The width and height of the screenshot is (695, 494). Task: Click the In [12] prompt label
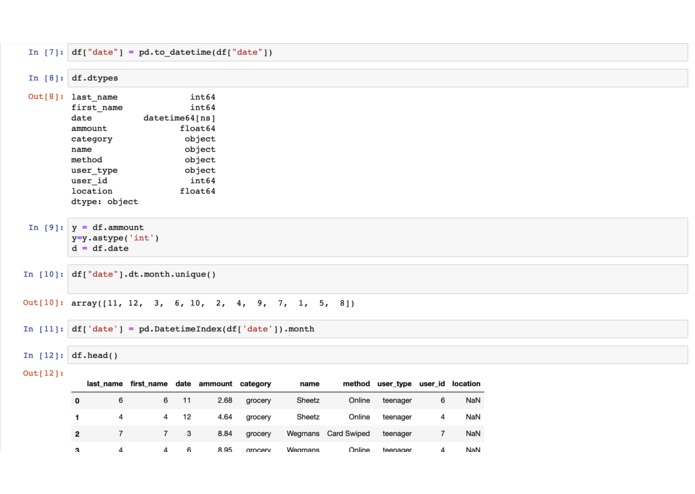point(43,355)
